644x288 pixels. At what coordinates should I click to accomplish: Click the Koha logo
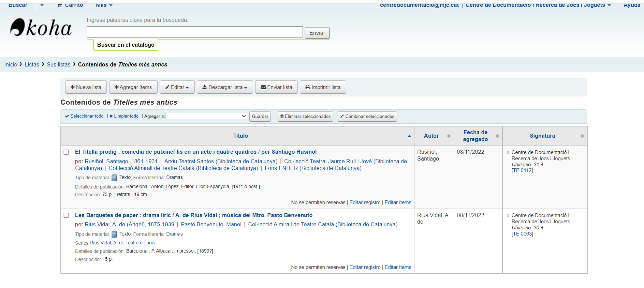tap(41, 27)
